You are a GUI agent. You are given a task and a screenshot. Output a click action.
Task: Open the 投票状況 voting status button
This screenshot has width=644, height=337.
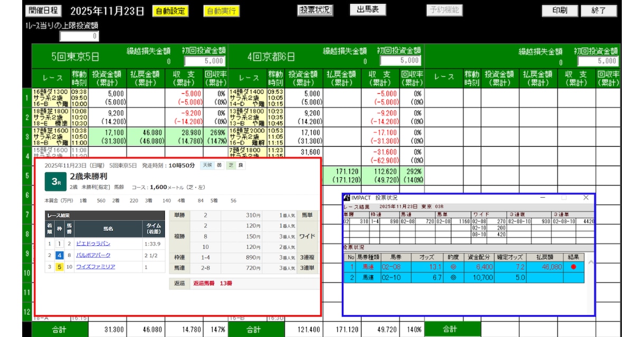point(315,10)
